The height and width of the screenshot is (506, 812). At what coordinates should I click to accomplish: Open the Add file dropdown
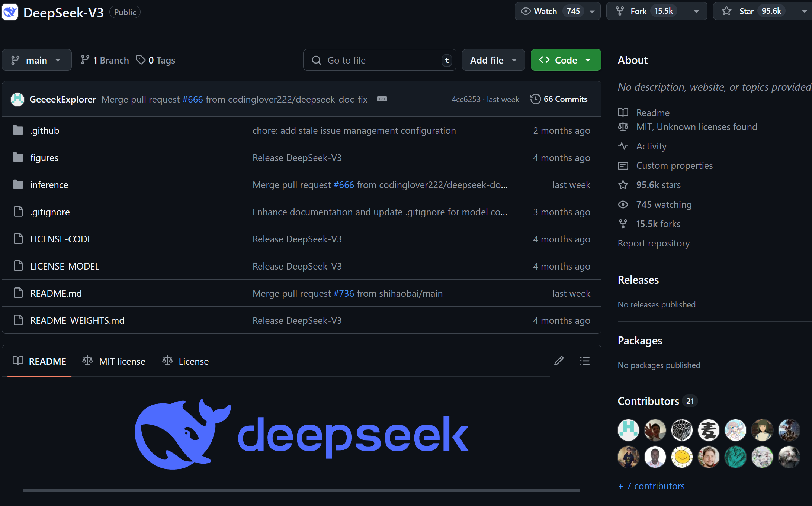click(x=493, y=60)
